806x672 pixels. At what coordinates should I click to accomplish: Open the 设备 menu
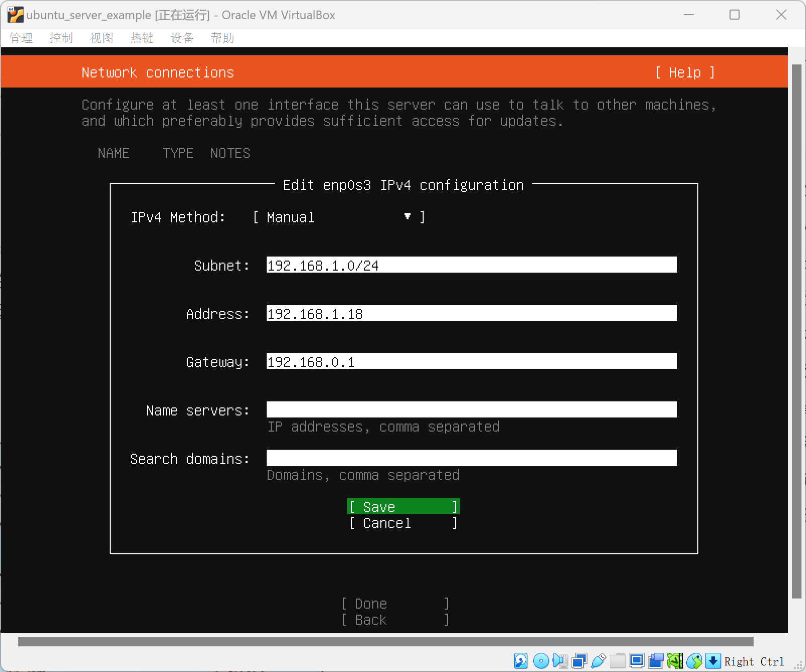pyautogui.click(x=182, y=38)
